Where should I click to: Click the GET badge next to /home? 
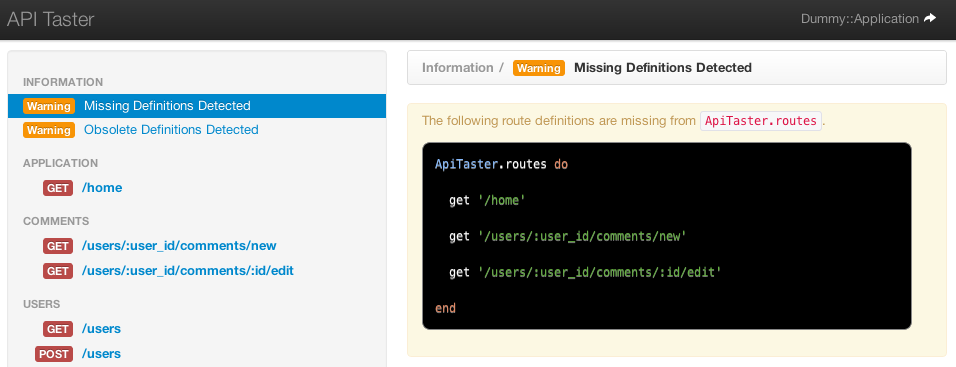pyautogui.click(x=58, y=188)
